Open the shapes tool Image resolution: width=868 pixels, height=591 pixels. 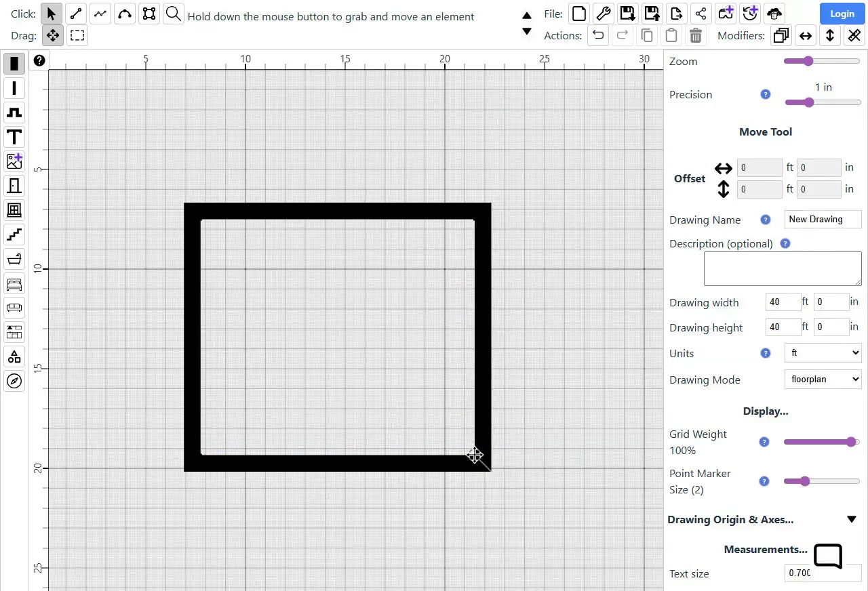(14, 356)
